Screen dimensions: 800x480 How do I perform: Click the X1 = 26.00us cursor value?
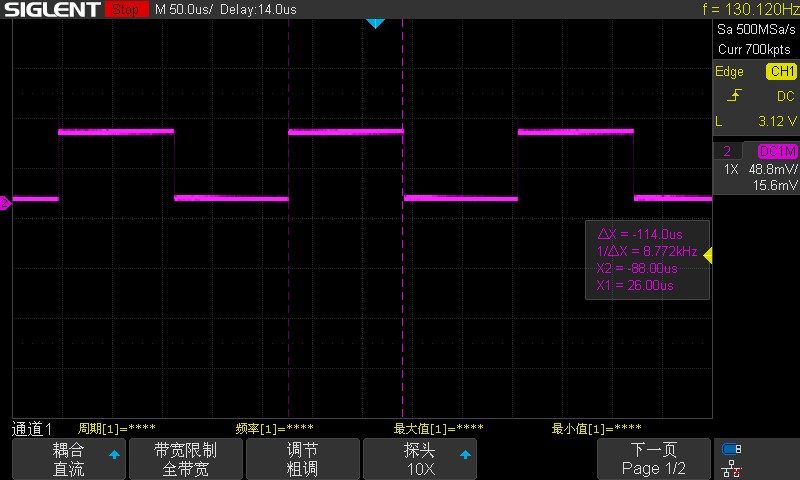coord(635,285)
